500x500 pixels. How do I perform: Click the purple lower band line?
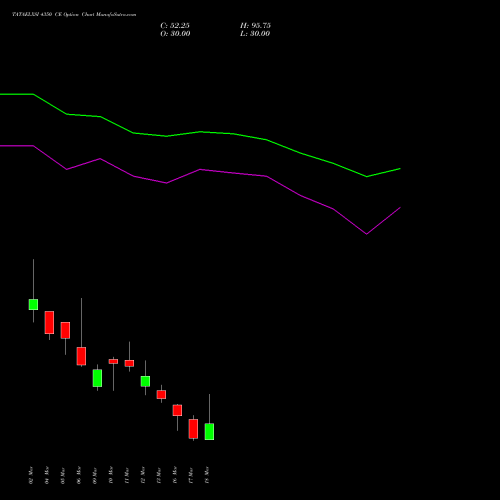tap(200, 170)
